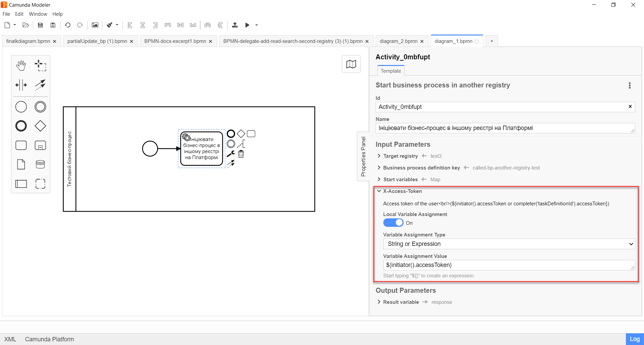Export diagram as image
This screenshot has height=345, width=644.
[95, 25]
